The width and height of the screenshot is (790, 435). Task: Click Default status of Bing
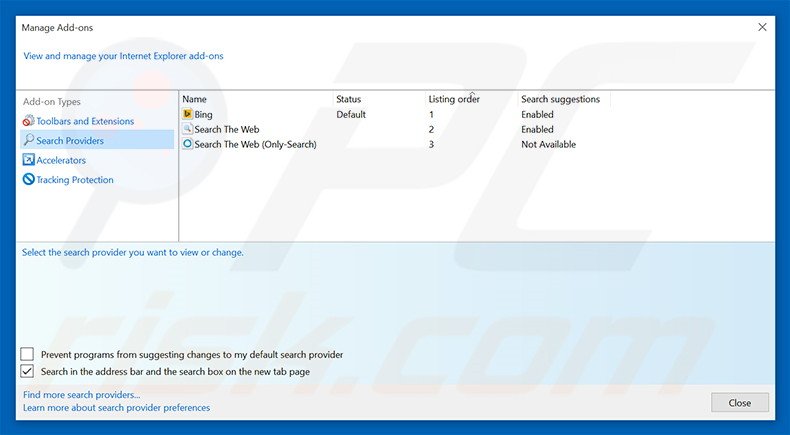tap(351, 114)
